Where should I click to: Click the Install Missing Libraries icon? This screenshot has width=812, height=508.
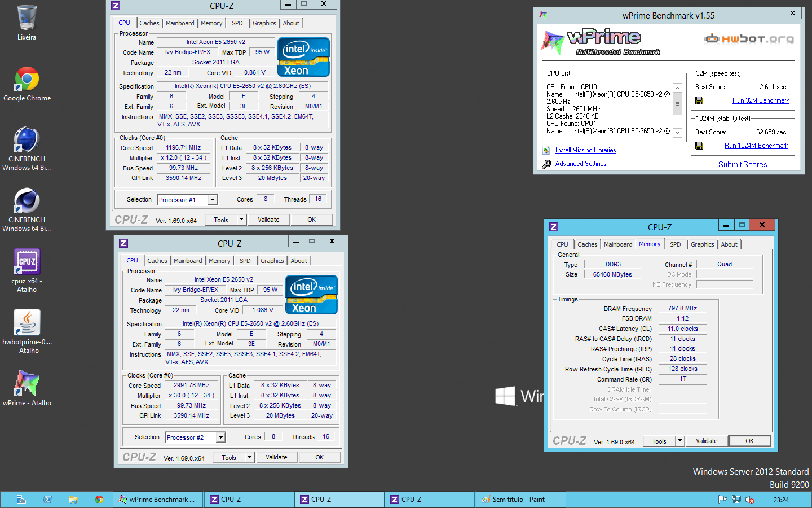tap(546, 150)
